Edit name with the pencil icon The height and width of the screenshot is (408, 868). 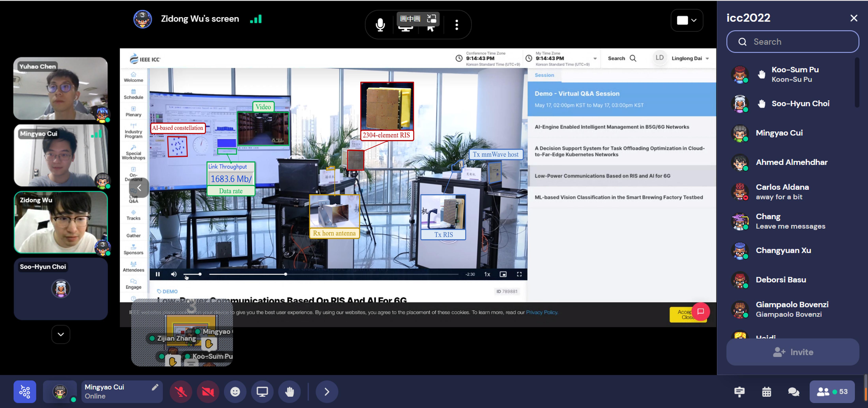coord(155,387)
